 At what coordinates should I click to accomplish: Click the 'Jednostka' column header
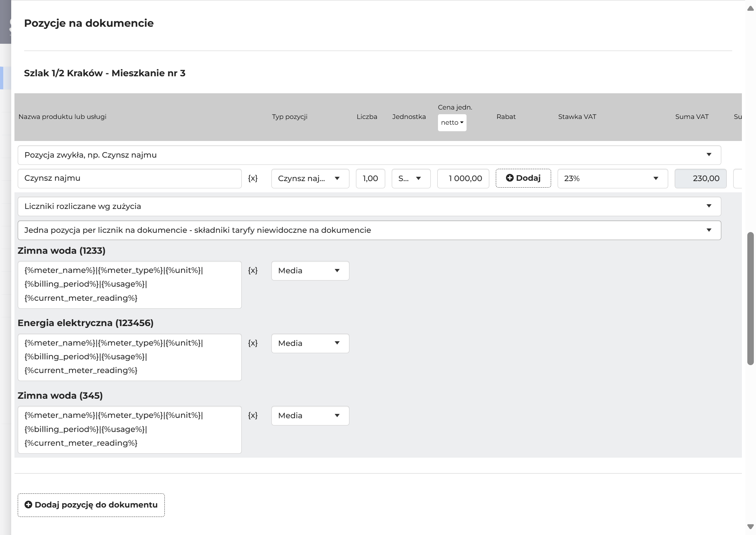[409, 117]
